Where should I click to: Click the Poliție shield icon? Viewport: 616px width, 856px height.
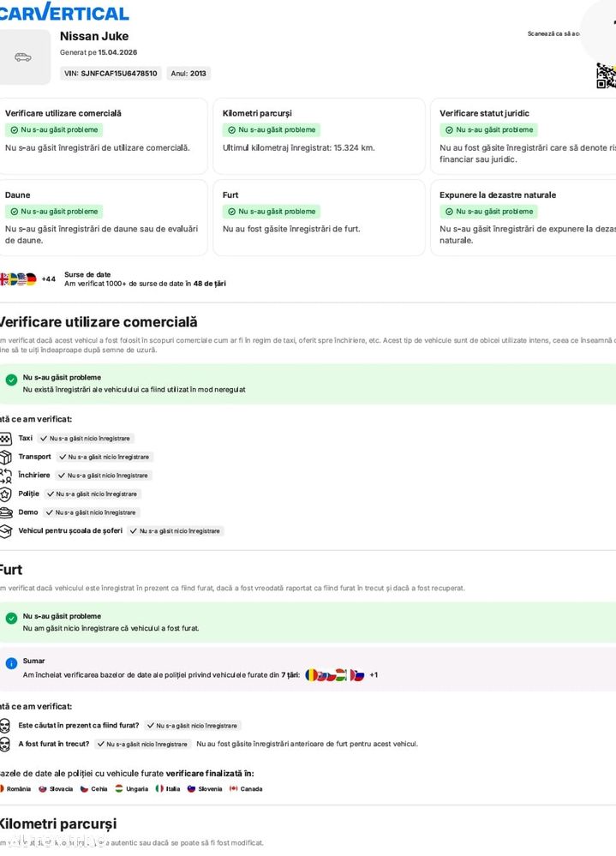[x=5, y=494]
